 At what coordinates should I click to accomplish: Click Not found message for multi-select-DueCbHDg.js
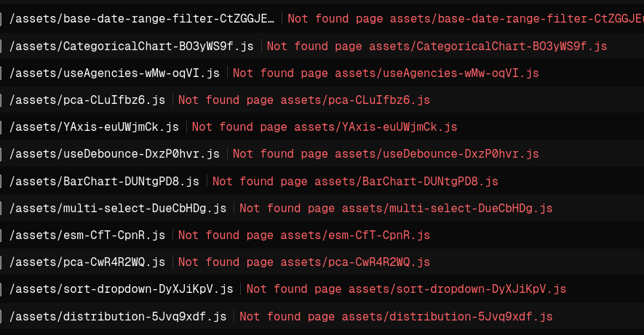pyautogui.click(x=396, y=208)
